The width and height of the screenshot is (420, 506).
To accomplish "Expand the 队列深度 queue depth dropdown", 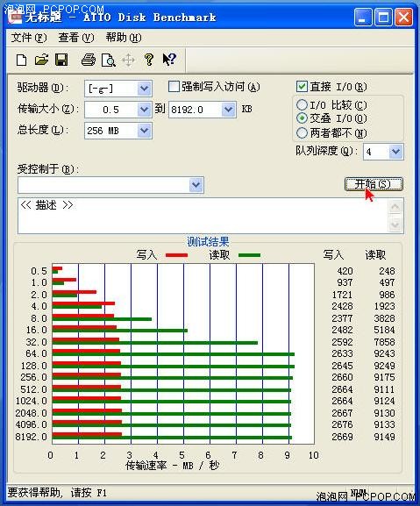I will pyautogui.click(x=395, y=152).
